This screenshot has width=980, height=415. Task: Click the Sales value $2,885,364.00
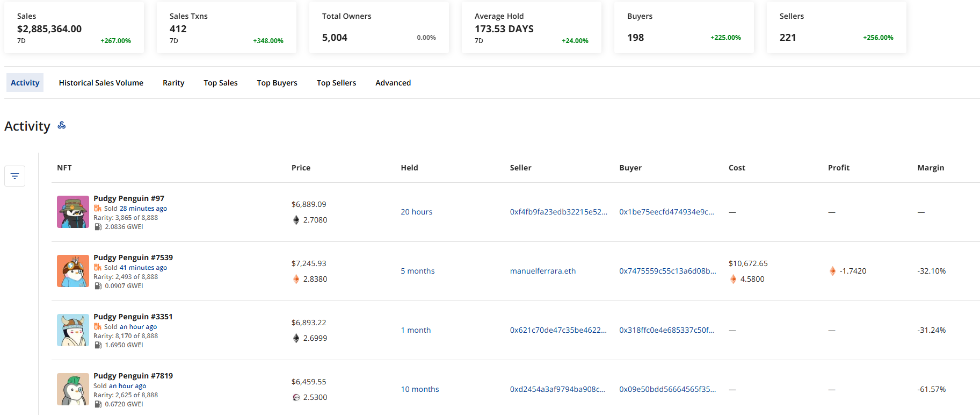point(49,29)
